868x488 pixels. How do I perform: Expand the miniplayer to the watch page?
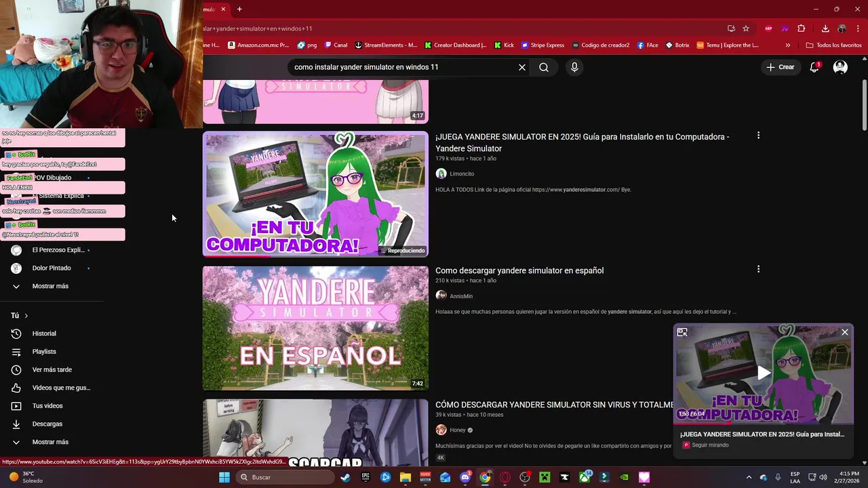(682, 332)
